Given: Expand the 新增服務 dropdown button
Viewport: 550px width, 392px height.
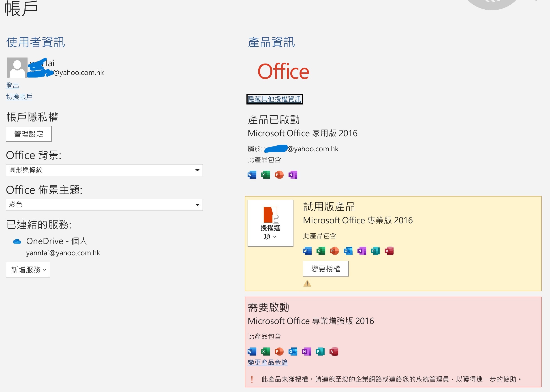Looking at the screenshot, I should [28, 270].
